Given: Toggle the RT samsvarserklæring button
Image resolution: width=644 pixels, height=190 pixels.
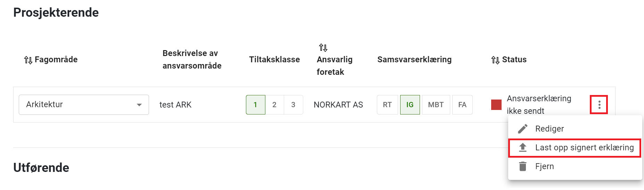Looking at the screenshot, I should click(x=387, y=105).
